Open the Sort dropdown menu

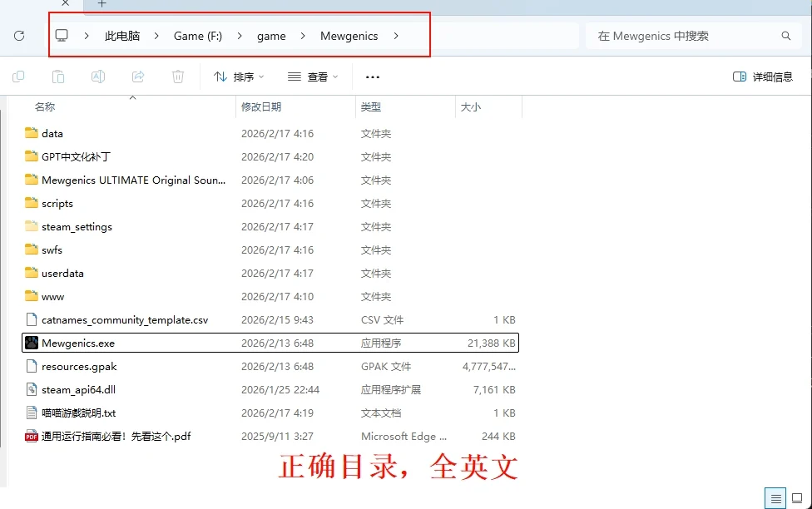coord(239,77)
